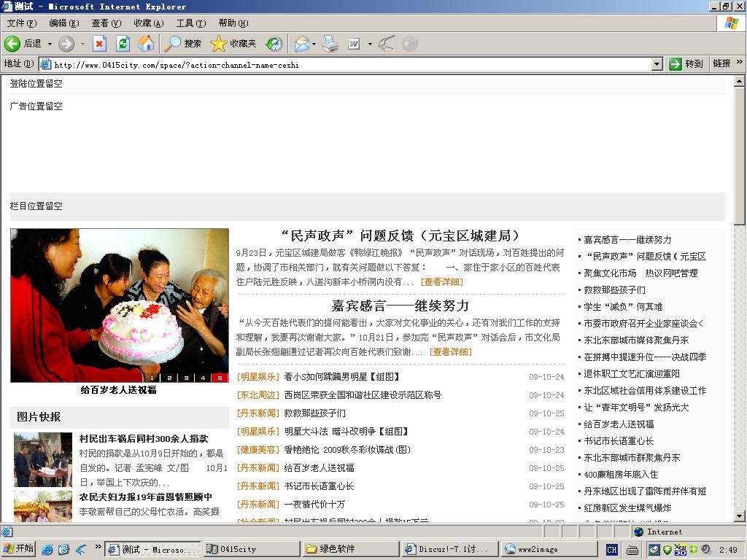
Task: Click the page scrollbar down arrow
Action: (739, 516)
